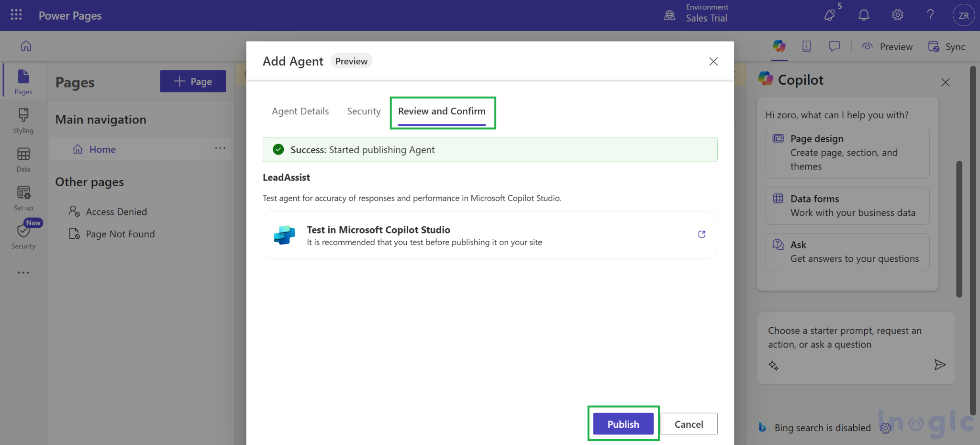Click the Cancel button
980x445 pixels.
689,424
